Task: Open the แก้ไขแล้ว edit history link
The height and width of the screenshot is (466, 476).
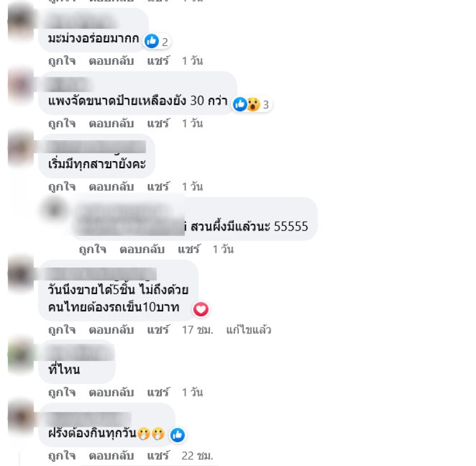Action: [249, 330]
